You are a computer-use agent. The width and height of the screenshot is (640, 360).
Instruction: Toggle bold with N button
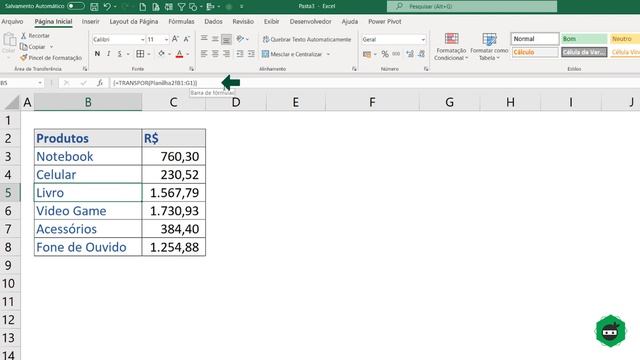pos(97,54)
